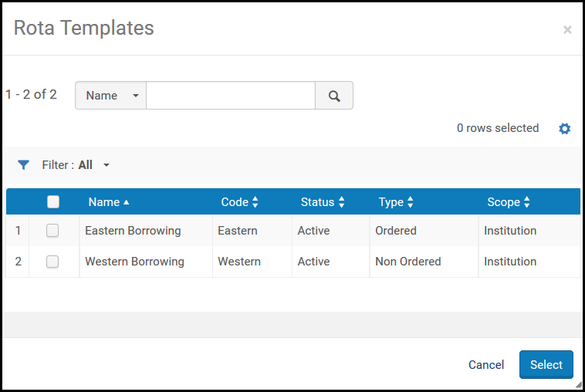Click in the search text field
Viewport: 585px width, 392px height.
[x=230, y=96]
